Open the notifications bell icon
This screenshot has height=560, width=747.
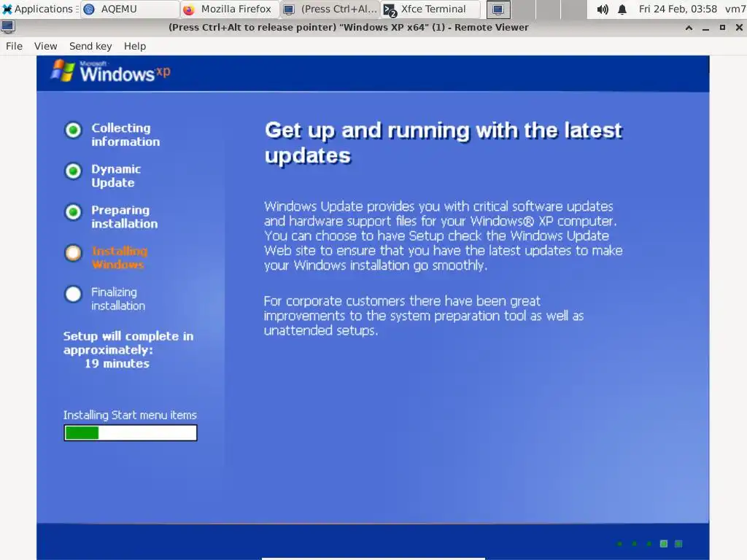622,9
